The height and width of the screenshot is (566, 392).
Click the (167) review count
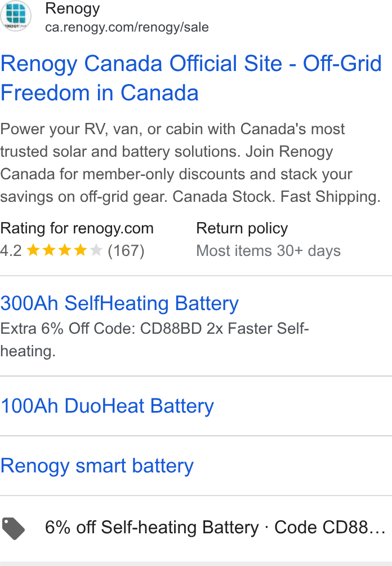click(x=126, y=250)
